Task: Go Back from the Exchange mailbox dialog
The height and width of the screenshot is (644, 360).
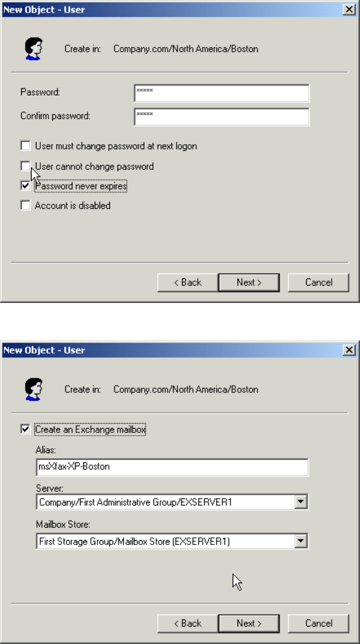Action: click(188, 623)
